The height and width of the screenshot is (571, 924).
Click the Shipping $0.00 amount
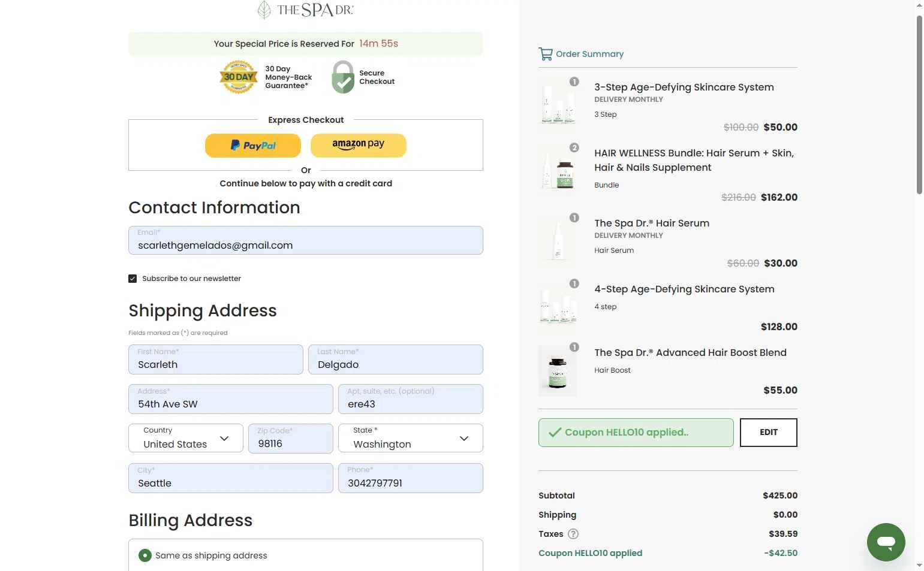[x=785, y=515]
